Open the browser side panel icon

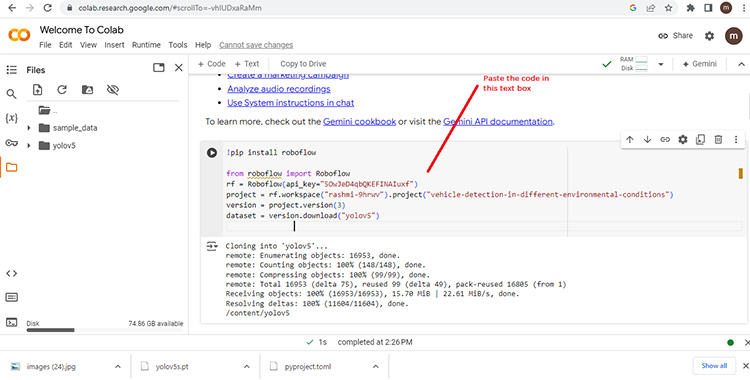click(708, 8)
